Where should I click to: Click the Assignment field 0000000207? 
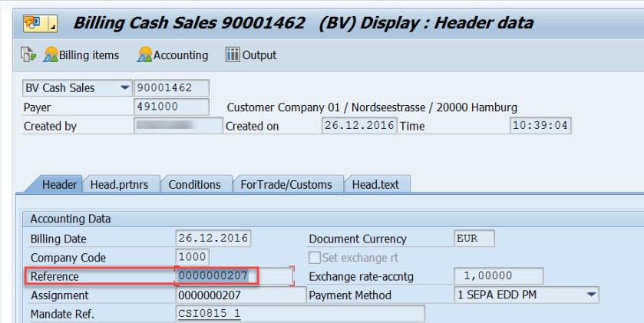tap(241, 295)
